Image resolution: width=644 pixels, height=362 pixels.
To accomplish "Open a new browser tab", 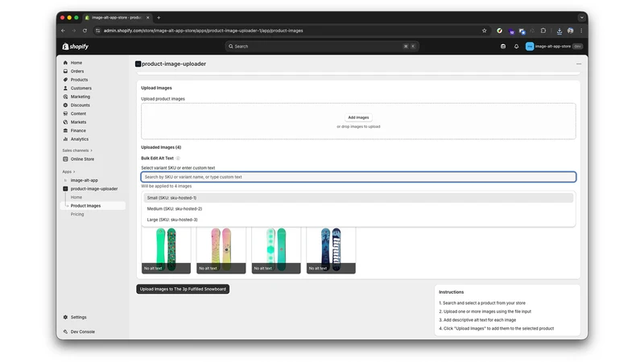I will click(x=159, y=18).
